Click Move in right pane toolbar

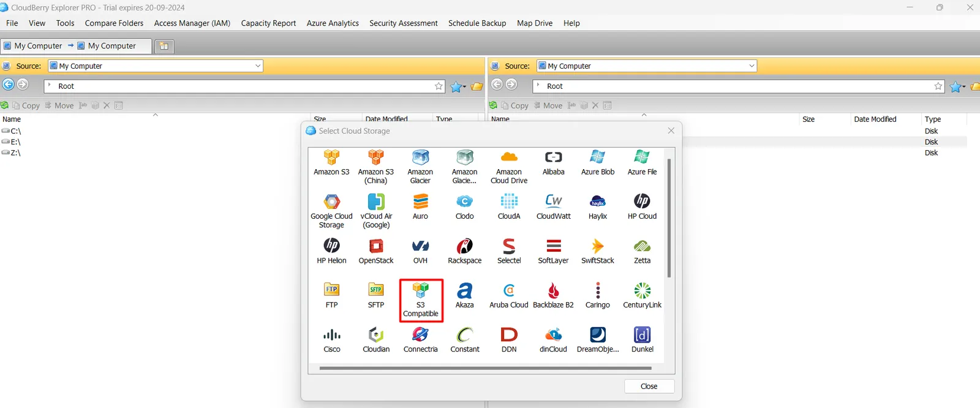point(548,105)
